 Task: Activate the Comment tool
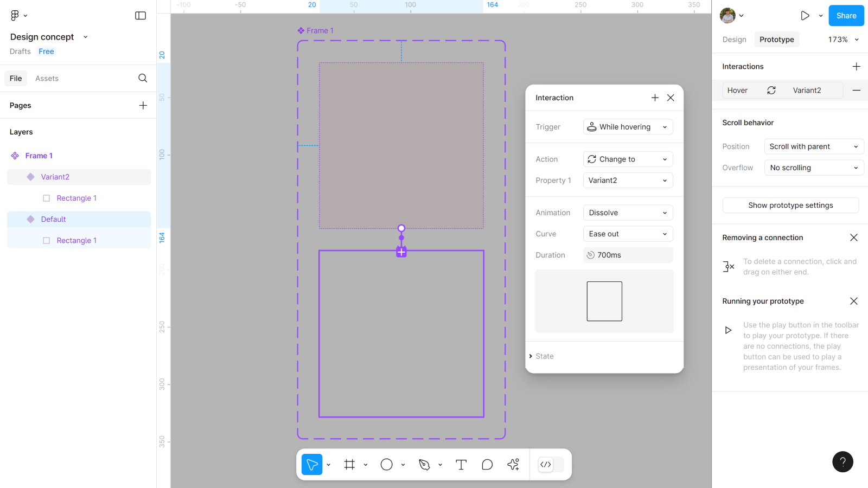click(487, 464)
